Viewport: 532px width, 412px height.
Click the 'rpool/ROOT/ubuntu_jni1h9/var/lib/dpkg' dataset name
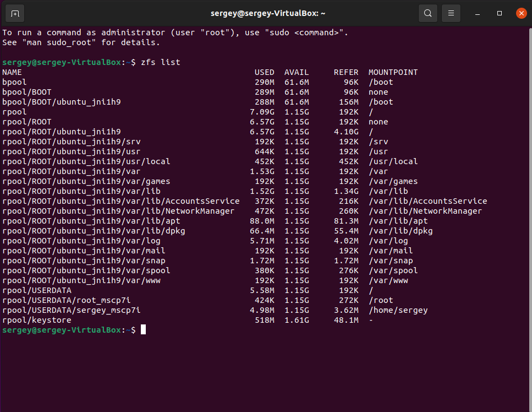click(x=94, y=231)
